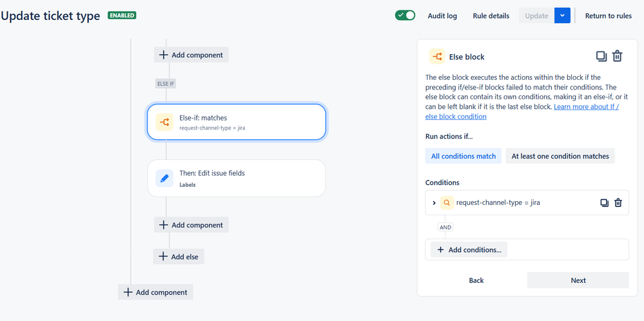Duplicate the Else block using the copy icon
Viewport: 644px width, 321px height.
point(601,56)
